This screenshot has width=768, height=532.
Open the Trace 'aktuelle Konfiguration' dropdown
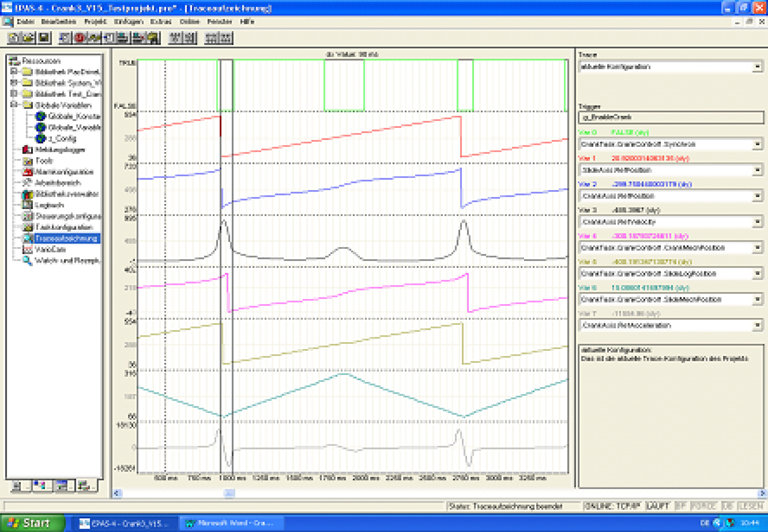757,67
